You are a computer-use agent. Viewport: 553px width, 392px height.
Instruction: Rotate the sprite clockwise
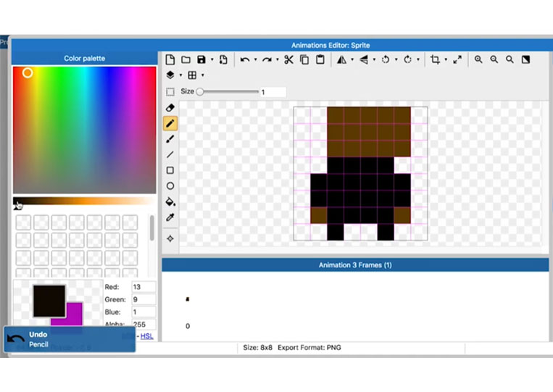408,59
